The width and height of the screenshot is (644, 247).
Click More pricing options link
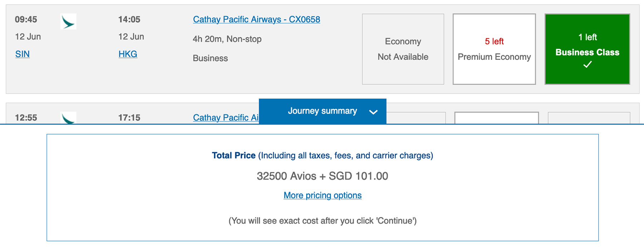click(322, 195)
